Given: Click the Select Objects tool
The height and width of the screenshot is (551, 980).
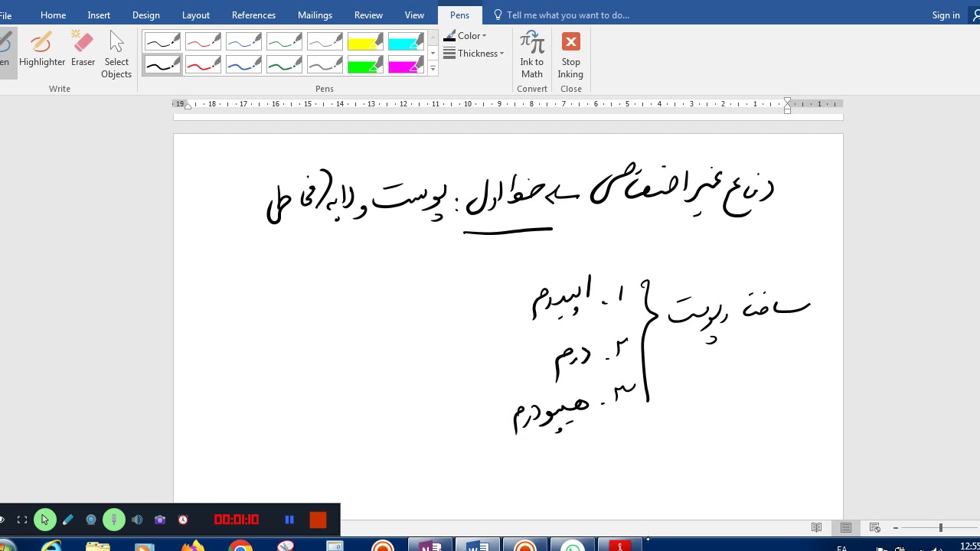Looking at the screenshot, I should tap(116, 54).
